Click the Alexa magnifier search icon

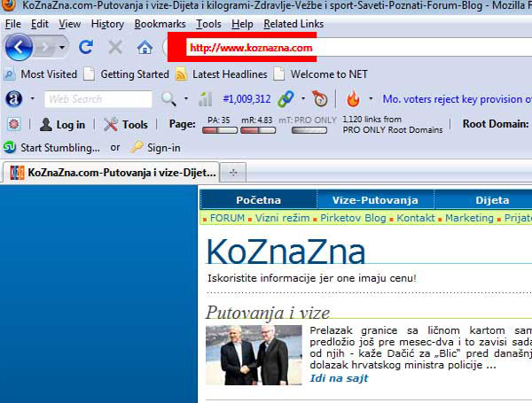168,99
